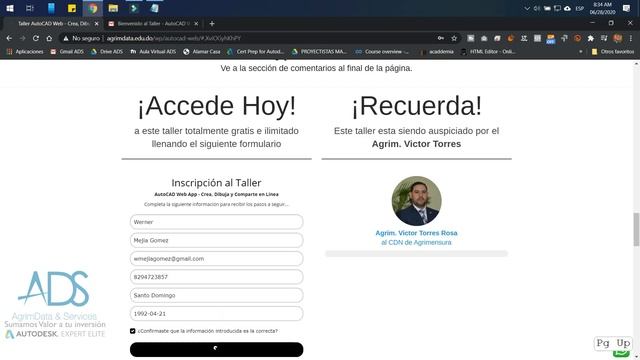Close the 'Taller AutoCAD Web' tab
Image resolution: width=640 pixels, height=360 pixels.
coord(97,24)
